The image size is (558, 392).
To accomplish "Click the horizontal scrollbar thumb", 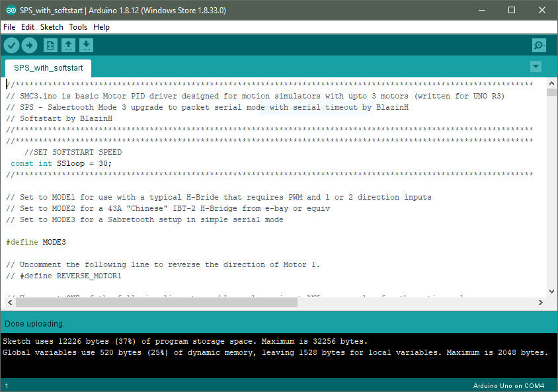I will pos(157,302).
